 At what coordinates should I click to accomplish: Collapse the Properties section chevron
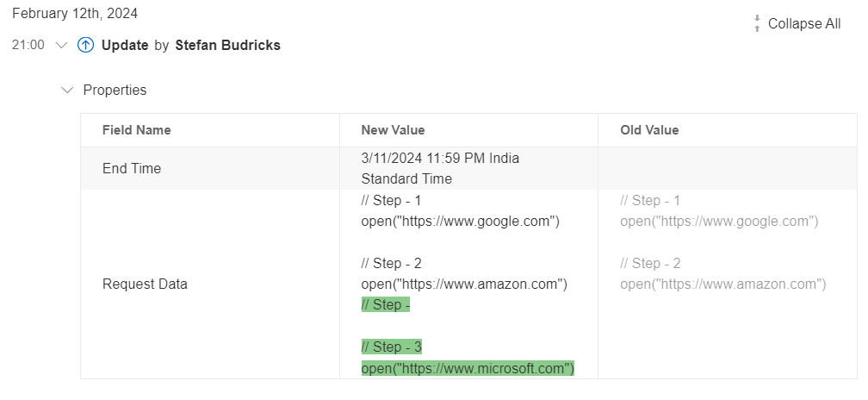pos(67,90)
